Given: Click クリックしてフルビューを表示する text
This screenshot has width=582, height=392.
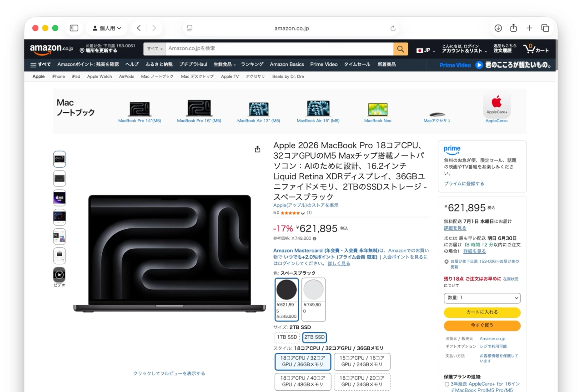Looking at the screenshot, I should [x=169, y=373].
